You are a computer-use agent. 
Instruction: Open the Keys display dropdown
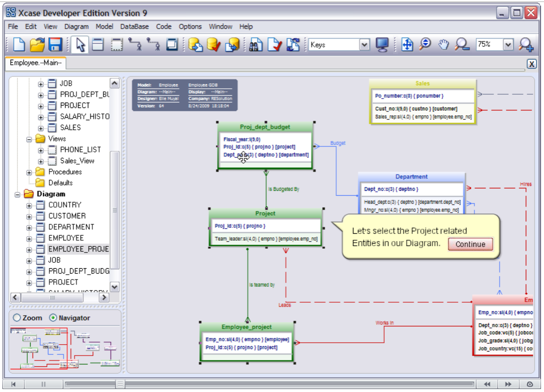pos(364,45)
